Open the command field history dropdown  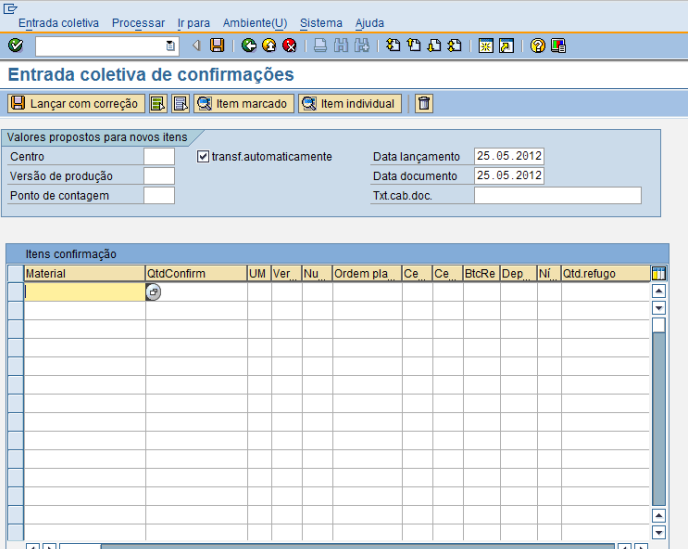[x=170, y=46]
